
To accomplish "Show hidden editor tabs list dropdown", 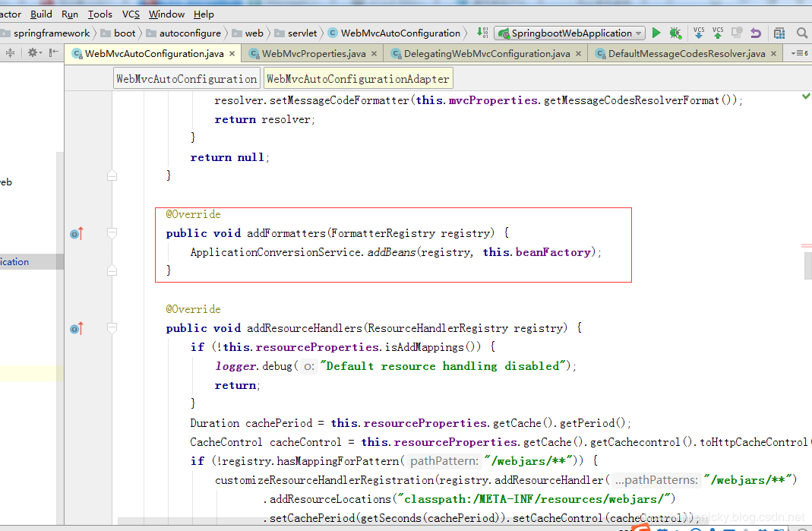I will pyautogui.click(x=799, y=53).
